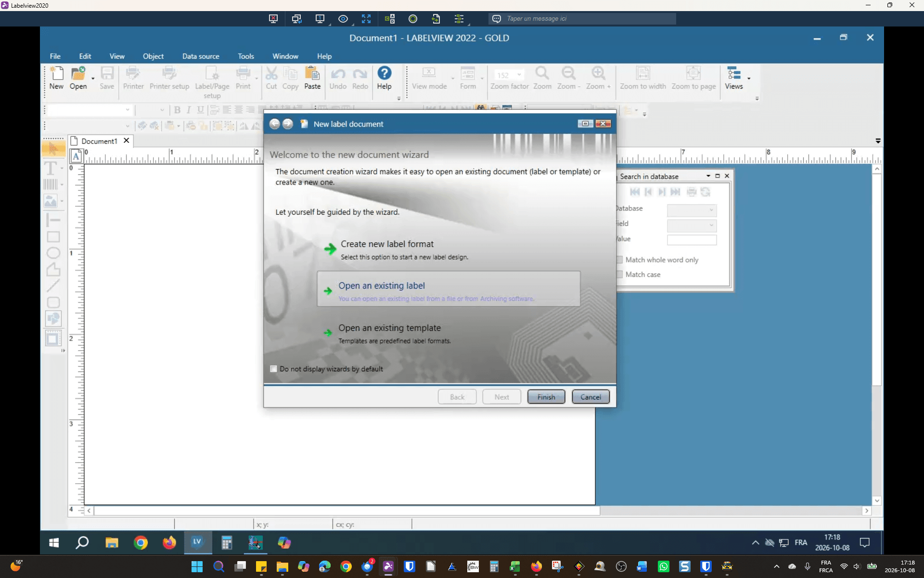924x578 pixels.
Task: Expand the Field dropdown in search panel
Action: tap(711, 225)
